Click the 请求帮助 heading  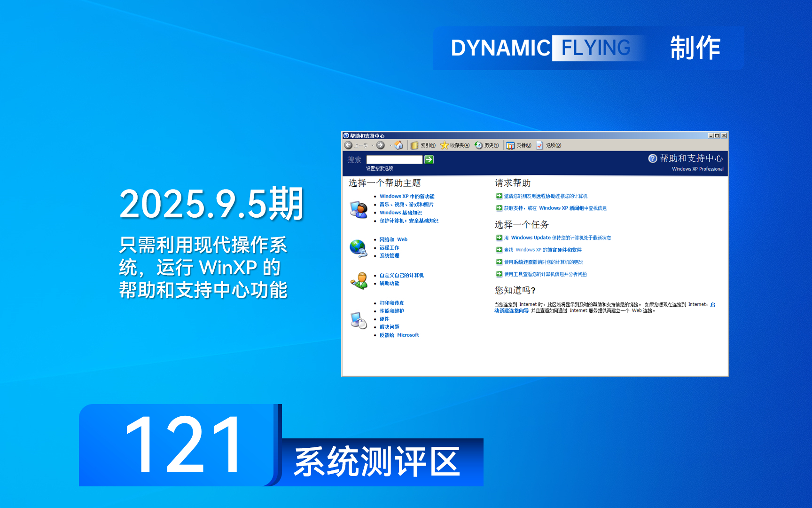click(513, 183)
